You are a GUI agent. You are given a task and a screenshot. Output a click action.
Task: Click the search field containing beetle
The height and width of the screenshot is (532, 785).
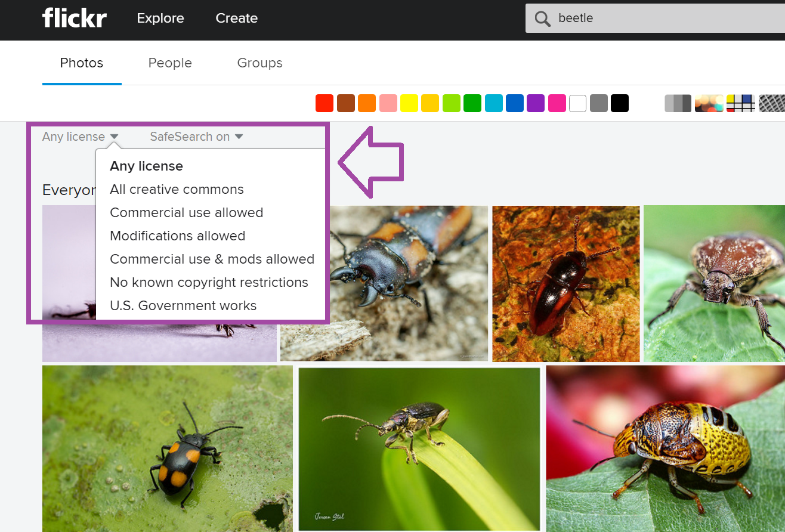pos(656,18)
